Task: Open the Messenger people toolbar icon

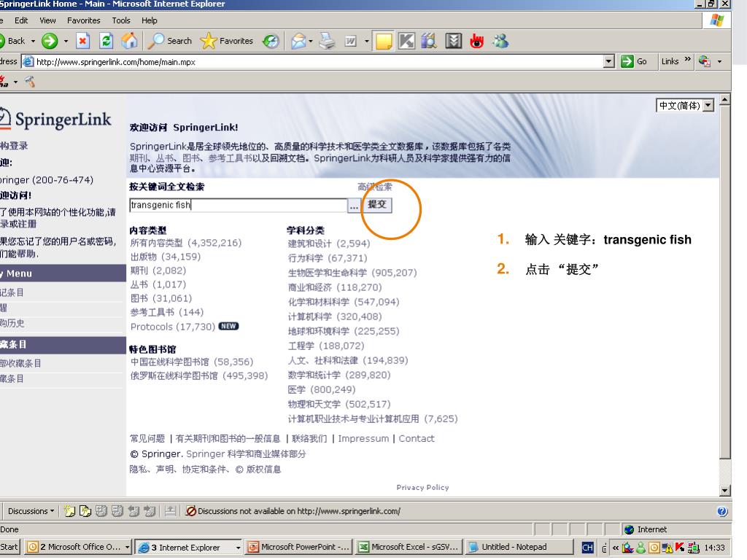Action: (x=500, y=42)
